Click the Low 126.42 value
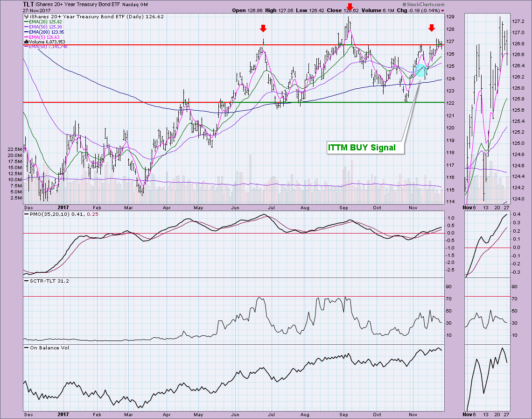 (310, 11)
